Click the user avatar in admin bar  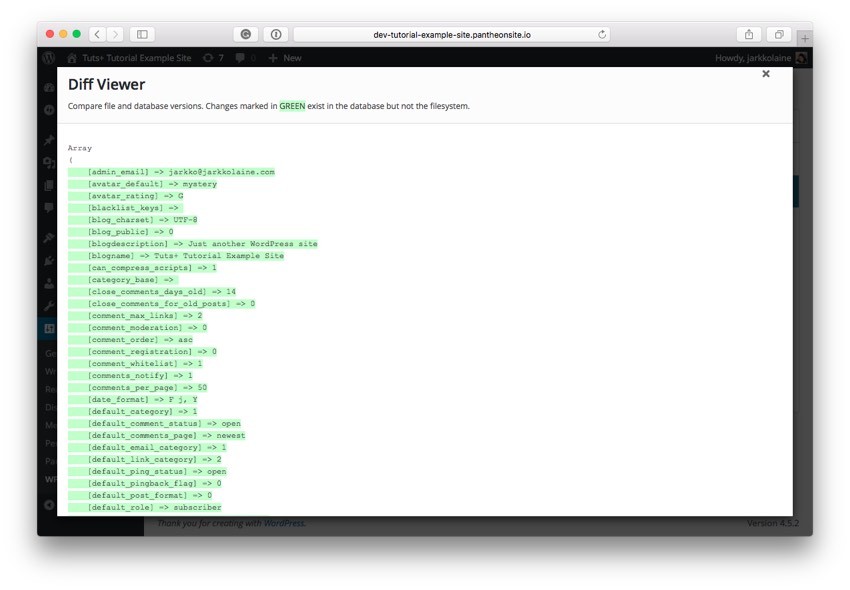coord(801,58)
